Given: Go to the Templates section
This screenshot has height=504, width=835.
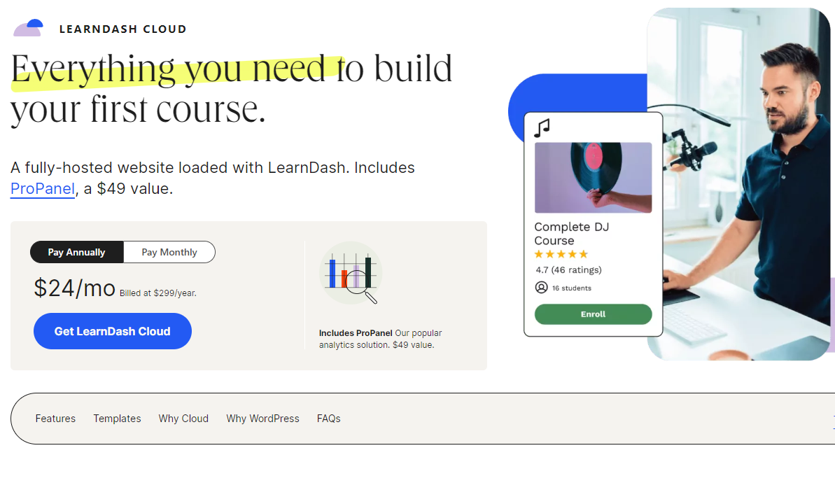Looking at the screenshot, I should point(117,419).
